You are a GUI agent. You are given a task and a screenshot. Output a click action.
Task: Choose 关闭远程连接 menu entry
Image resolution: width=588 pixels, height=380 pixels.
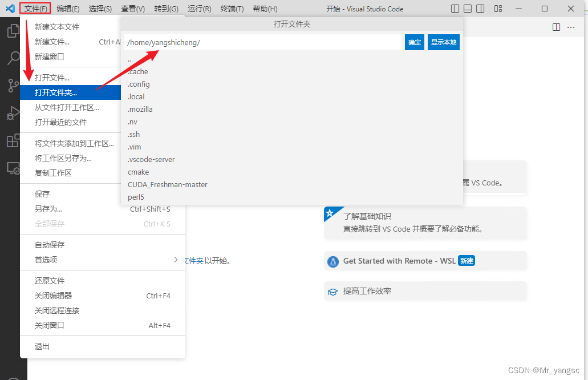pos(103,310)
